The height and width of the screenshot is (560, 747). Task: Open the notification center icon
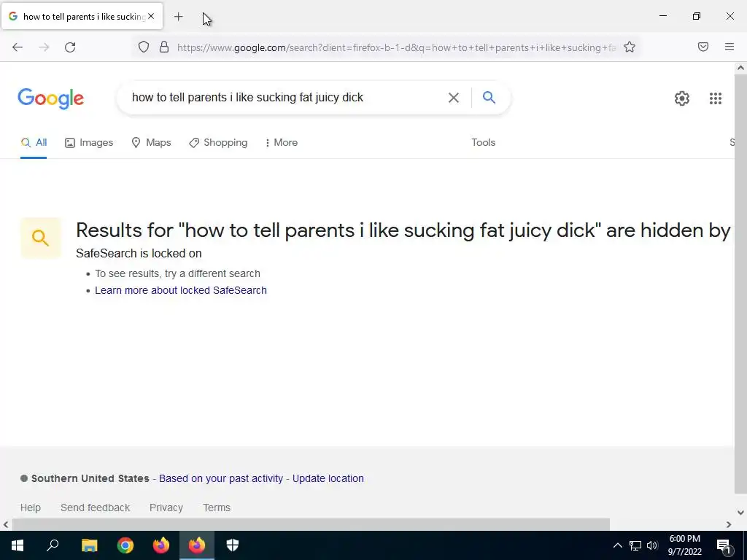(724, 545)
